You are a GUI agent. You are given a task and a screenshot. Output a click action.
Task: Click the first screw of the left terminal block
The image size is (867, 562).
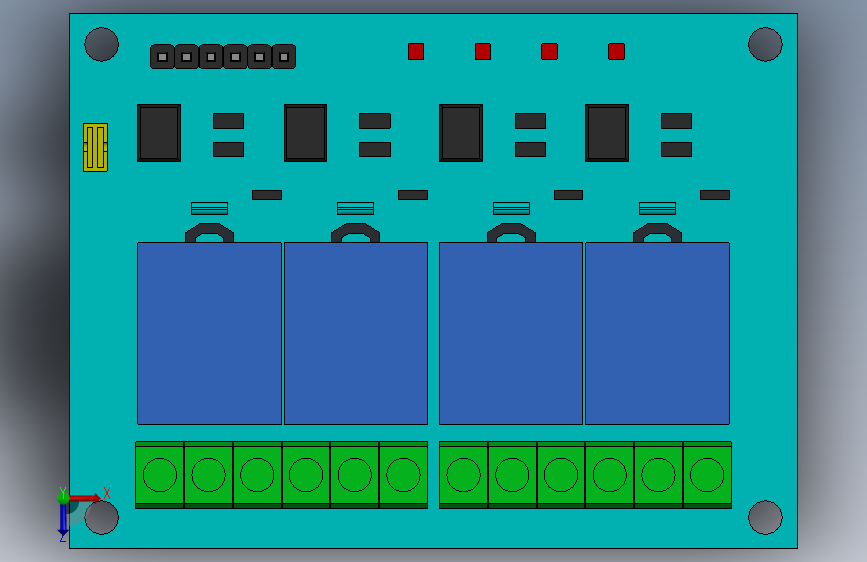pyautogui.click(x=160, y=475)
